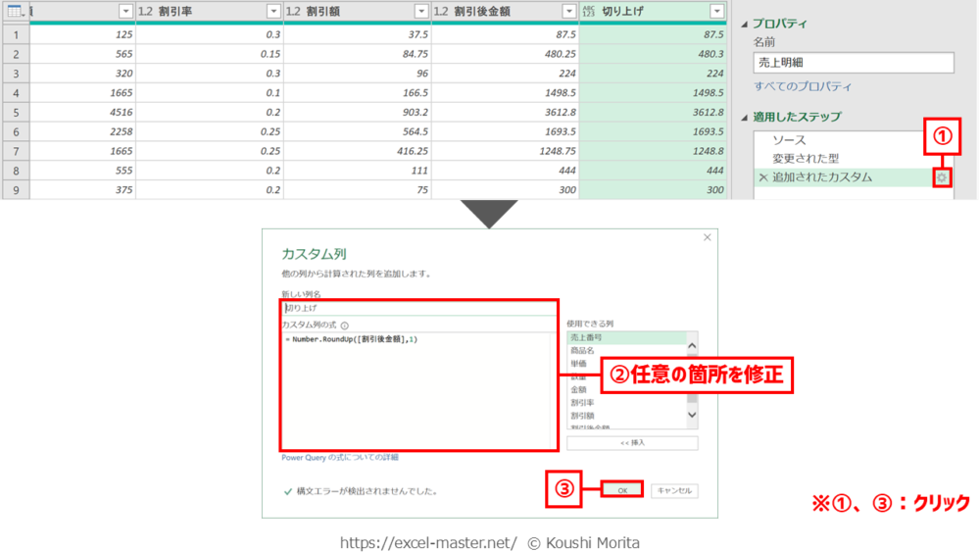Screen dimensions: 980x552
Task: Click the table icon in grid corner
Action: 14,11
